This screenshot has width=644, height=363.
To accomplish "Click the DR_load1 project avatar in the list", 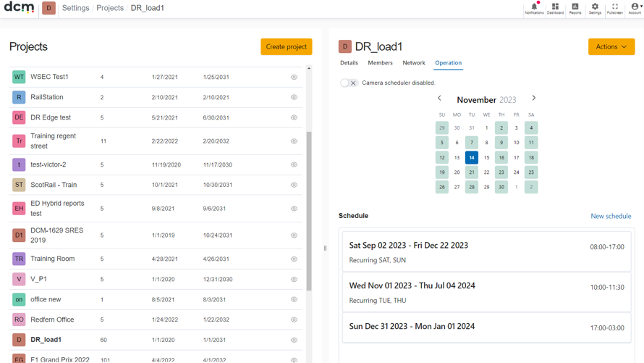I will point(19,340).
